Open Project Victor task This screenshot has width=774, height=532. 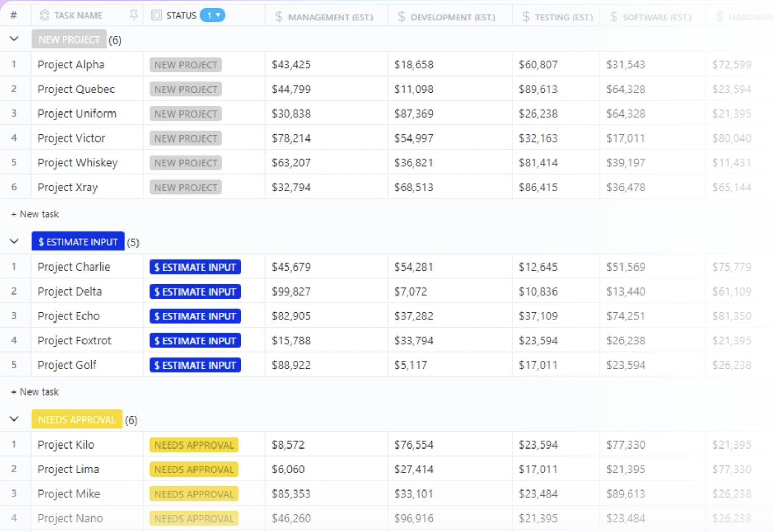[72, 138]
